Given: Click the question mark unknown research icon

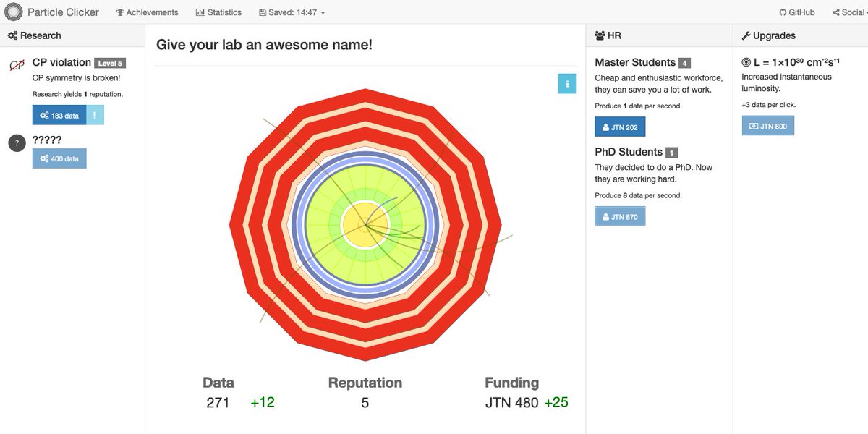Looking at the screenshot, I should point(17,143).
